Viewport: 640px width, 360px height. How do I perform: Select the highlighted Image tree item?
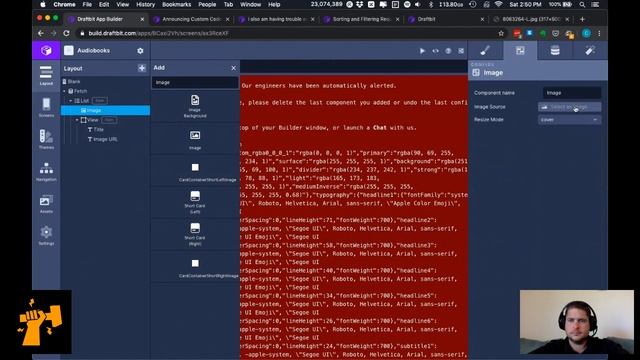pyautogui.click(x=105, y=110)
